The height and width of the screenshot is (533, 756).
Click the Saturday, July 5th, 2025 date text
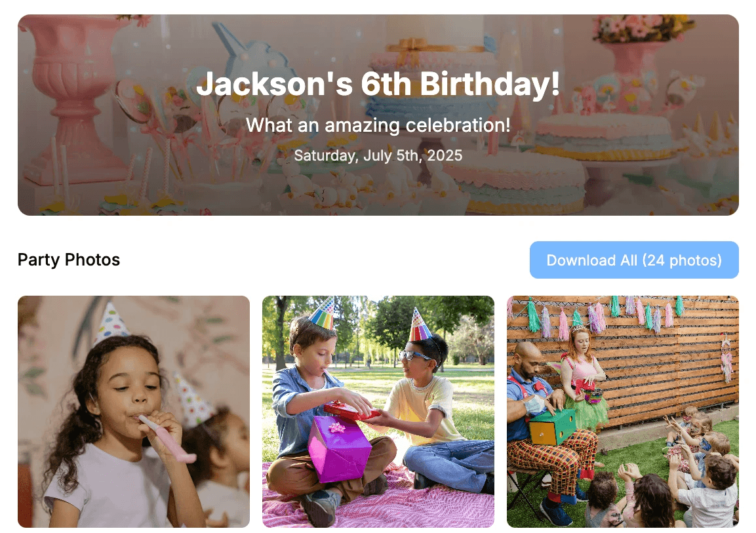[378, 155]
